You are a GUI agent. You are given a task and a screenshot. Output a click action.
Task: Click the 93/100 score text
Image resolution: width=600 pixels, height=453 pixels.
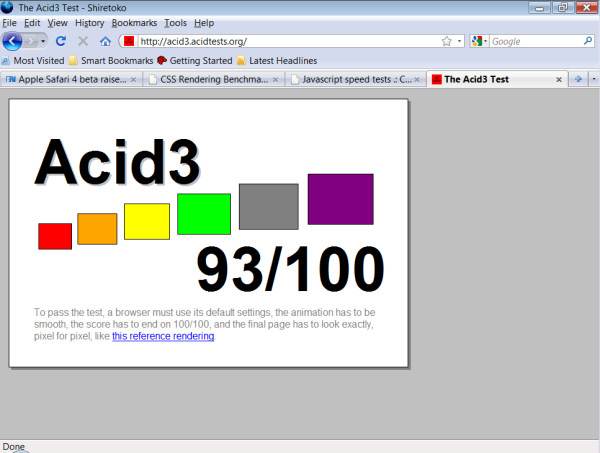(290, 269)
